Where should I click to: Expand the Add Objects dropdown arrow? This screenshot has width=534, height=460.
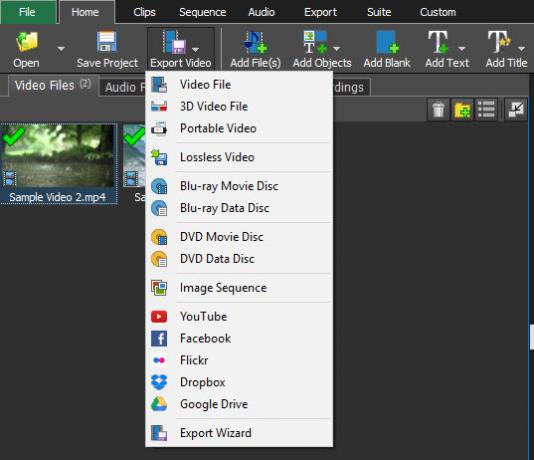pos(336,49)
